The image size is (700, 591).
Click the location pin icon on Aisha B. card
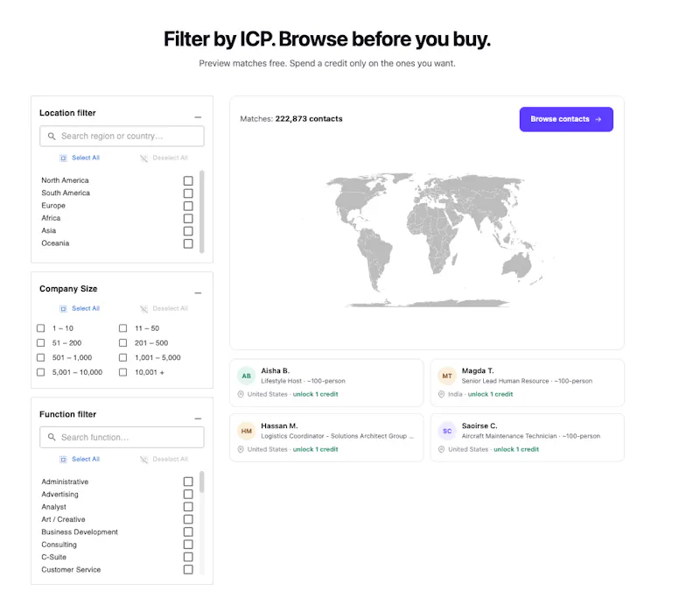coord(241,394)
